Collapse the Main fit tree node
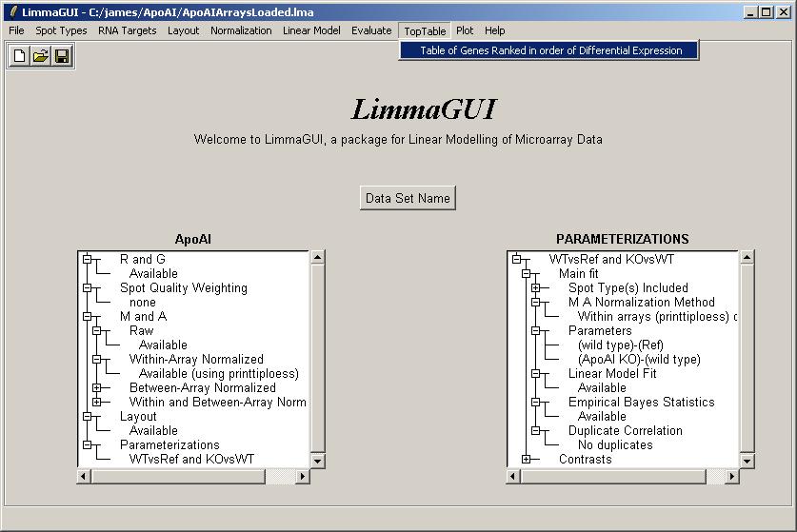The image size is (797, 532). coord(526,273)
